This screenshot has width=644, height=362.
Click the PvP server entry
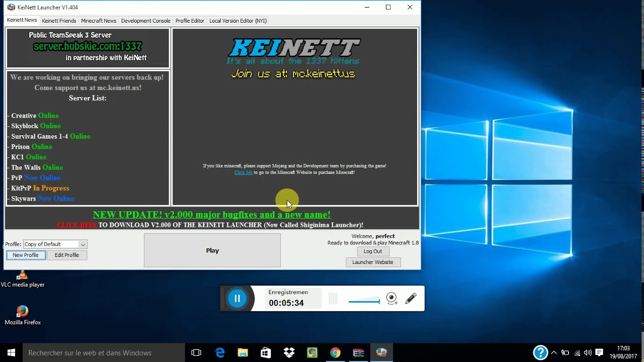(x=34, y=178)
